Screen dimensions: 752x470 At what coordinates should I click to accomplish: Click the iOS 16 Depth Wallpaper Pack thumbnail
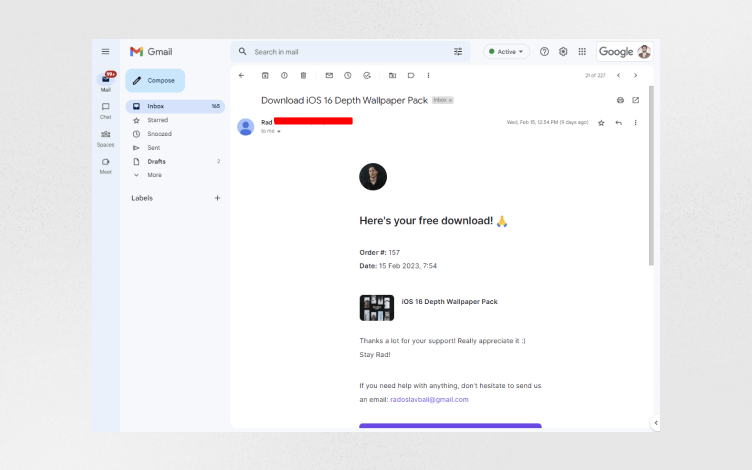coord(377,308)
